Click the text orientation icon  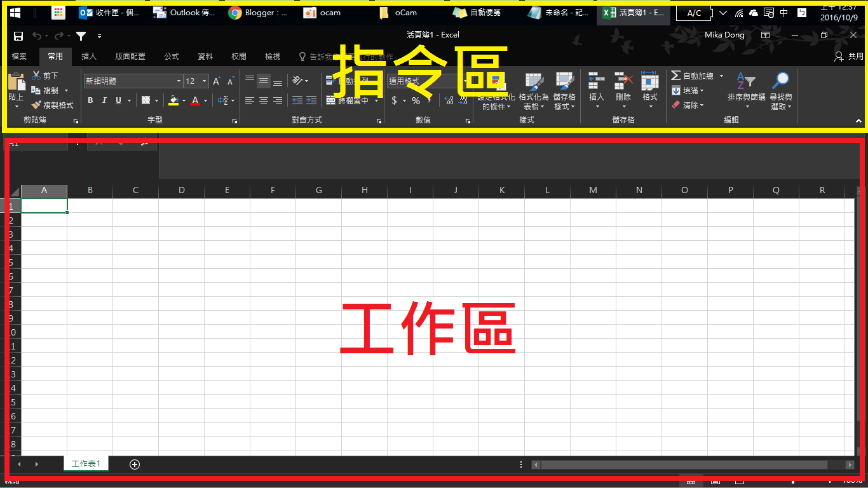pyautogui.click(x=297, y=81)
